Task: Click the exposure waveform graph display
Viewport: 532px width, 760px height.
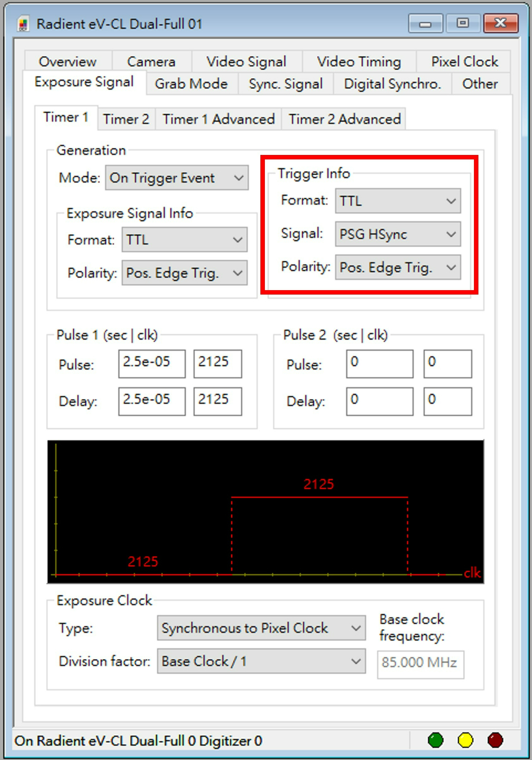Action: coord(265,512)
